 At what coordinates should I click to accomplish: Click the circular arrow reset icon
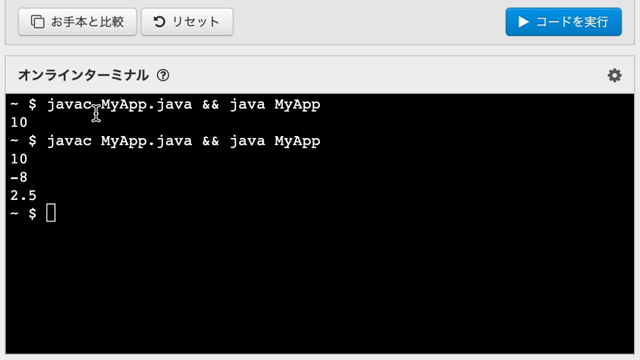[x=159, y=22]
